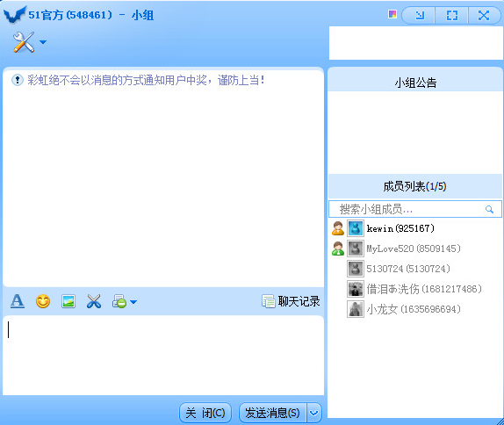Click the member search magnifier icon
The height and width of the screenshot is (425, 504).
click(489, 209)
